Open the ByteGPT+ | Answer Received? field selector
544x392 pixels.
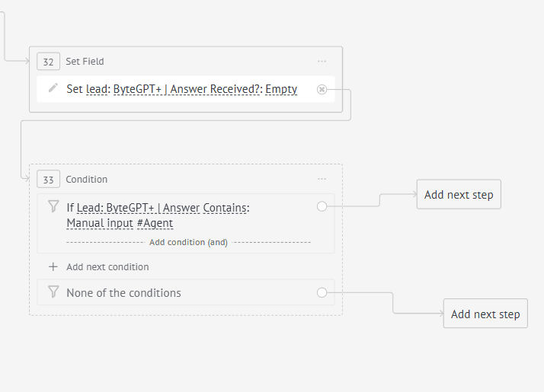[187, 89]
